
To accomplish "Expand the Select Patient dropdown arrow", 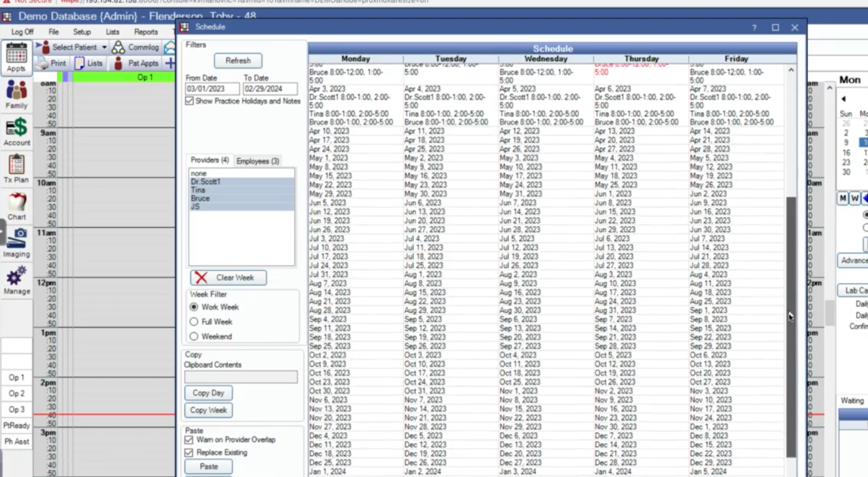I will [104, 47].
